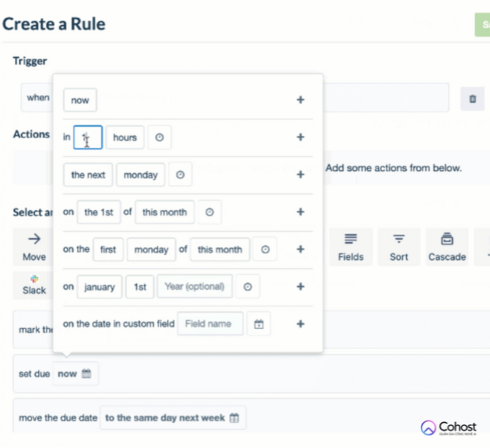Open the clock icon in next monday row
This screenshot has height=448, width=490.
[x=181, y=175]
